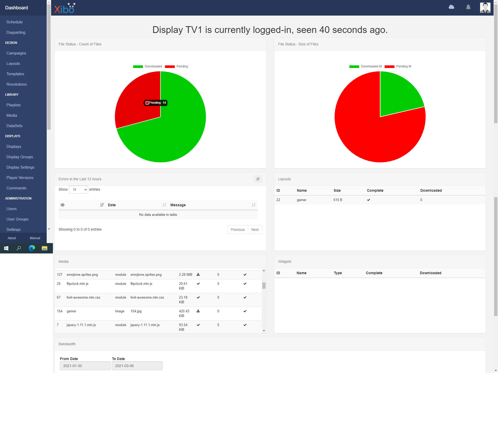Open Player Versions page
This screenshot has width=498, height=448.
click(x=20, y=178)
